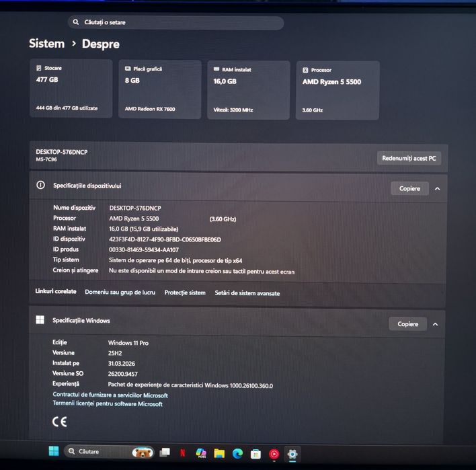Click the Linkuri corelate label
Screen dimensions: 476x470
pos(56,291)
